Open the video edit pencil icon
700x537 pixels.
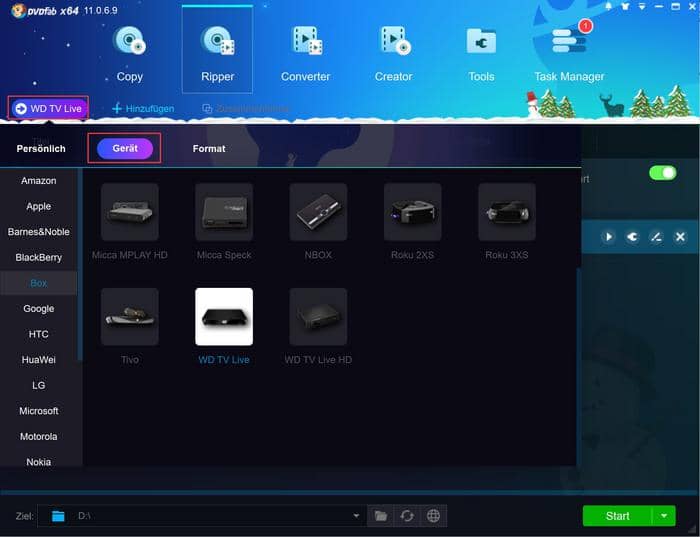[656, 237]
